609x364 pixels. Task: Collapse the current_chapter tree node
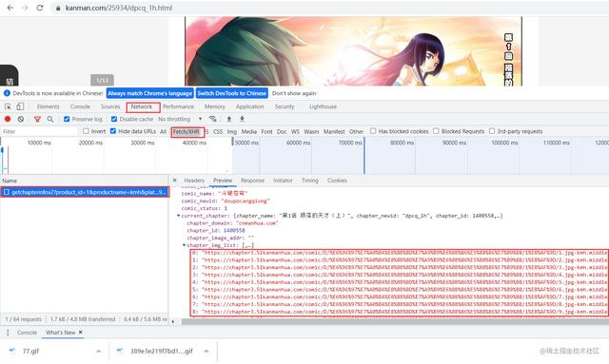(x=178, y=216)
